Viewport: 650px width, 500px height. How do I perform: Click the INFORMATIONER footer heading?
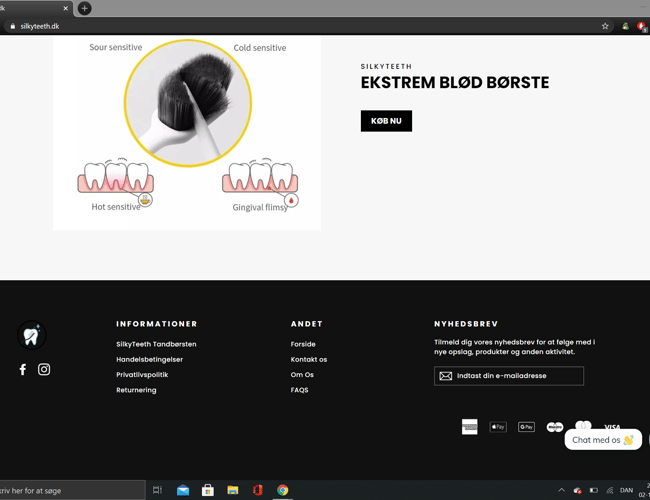coord(157,324)
